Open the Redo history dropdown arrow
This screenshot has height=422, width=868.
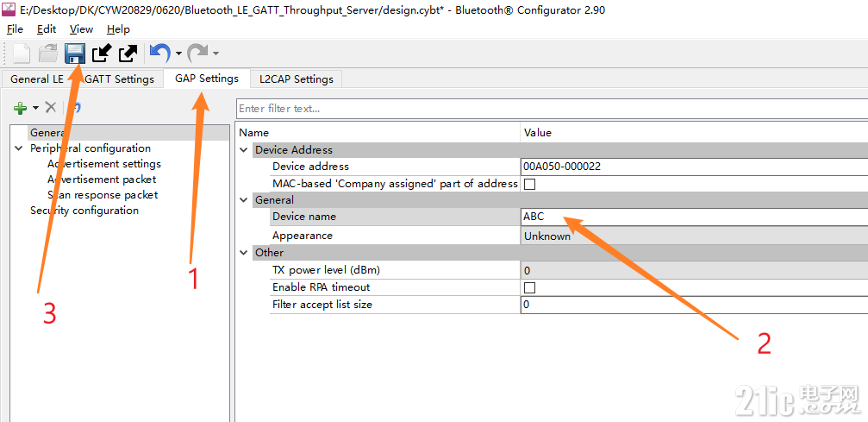[215, 54]
